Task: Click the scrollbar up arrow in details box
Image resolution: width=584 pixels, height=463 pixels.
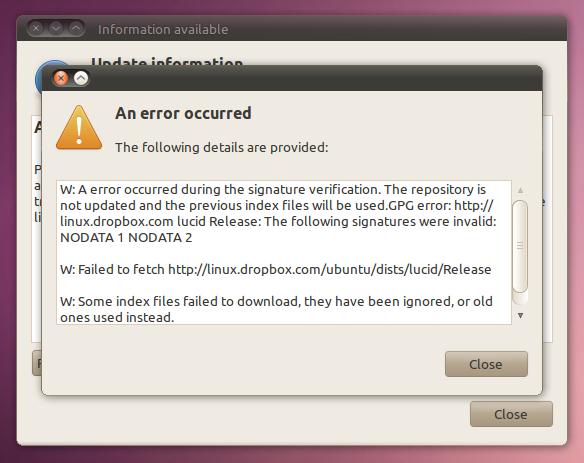Action: point(521,190)
